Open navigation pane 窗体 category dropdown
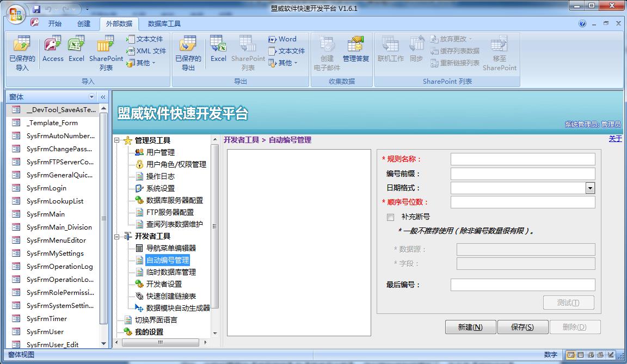 tap(91, 97)
